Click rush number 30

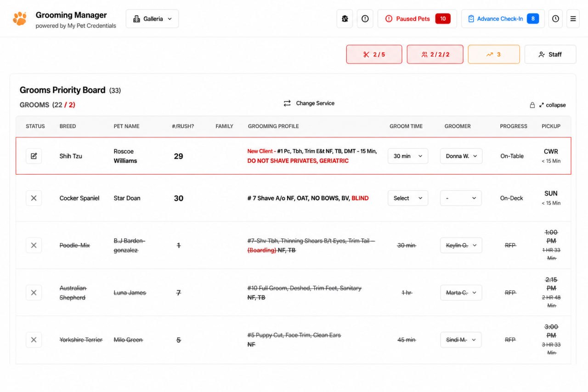179,198
